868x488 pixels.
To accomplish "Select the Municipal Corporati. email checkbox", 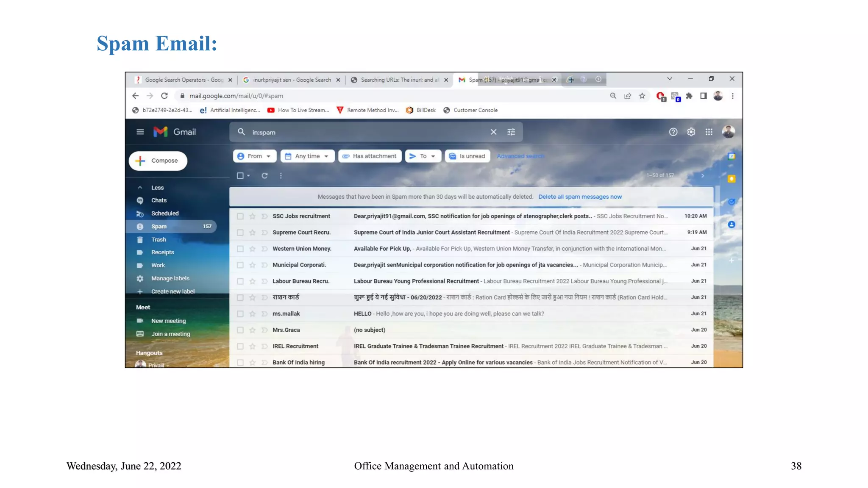I will click(240, 265).
